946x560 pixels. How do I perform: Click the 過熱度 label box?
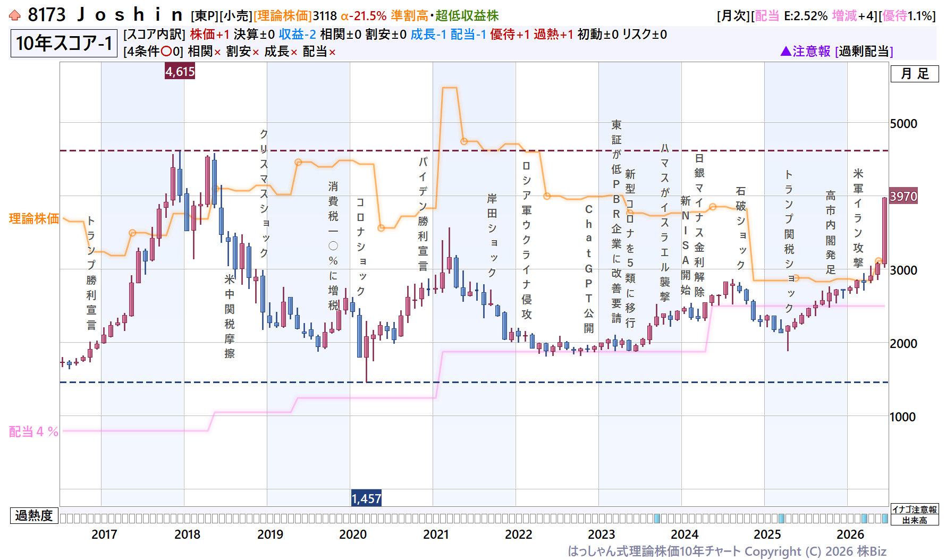point(34,515)
